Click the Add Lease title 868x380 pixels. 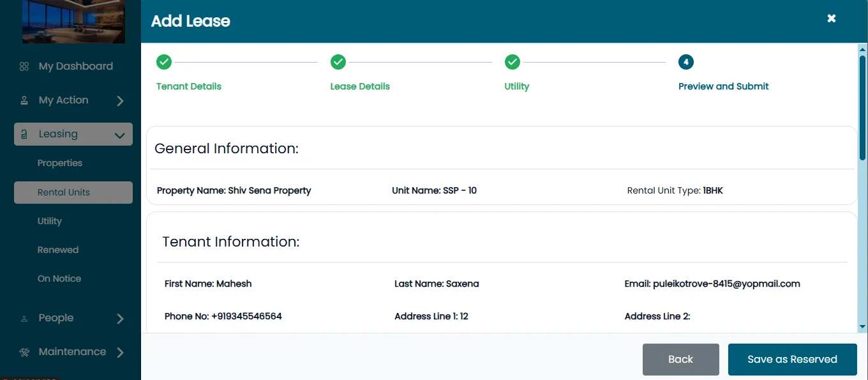(191, 21)
